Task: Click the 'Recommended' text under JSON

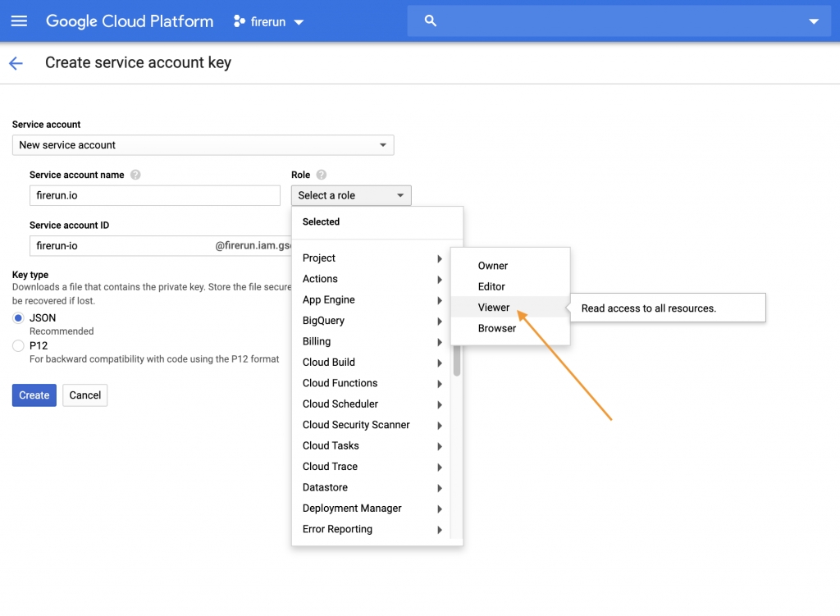Action: pyautogui.click(x=62, y=331)
